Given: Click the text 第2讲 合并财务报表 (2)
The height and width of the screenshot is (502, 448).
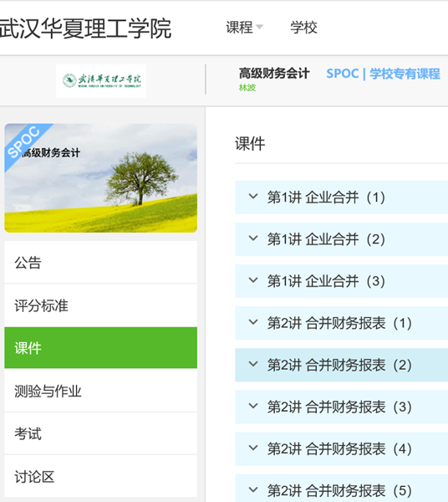Looking at the screenshot, I should coord(339,365).
